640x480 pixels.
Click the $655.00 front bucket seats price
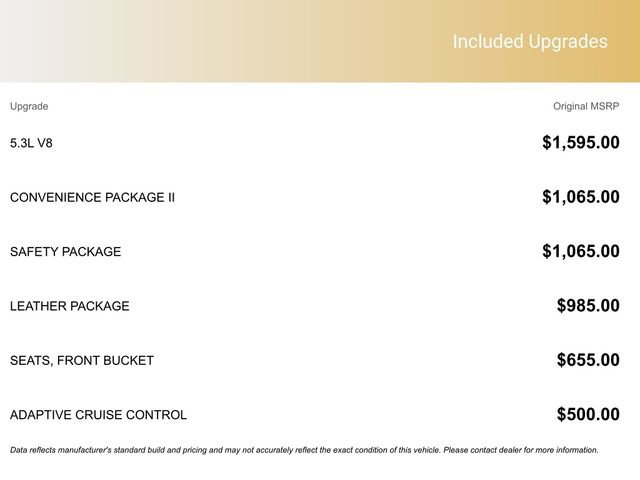click(588, 360)
